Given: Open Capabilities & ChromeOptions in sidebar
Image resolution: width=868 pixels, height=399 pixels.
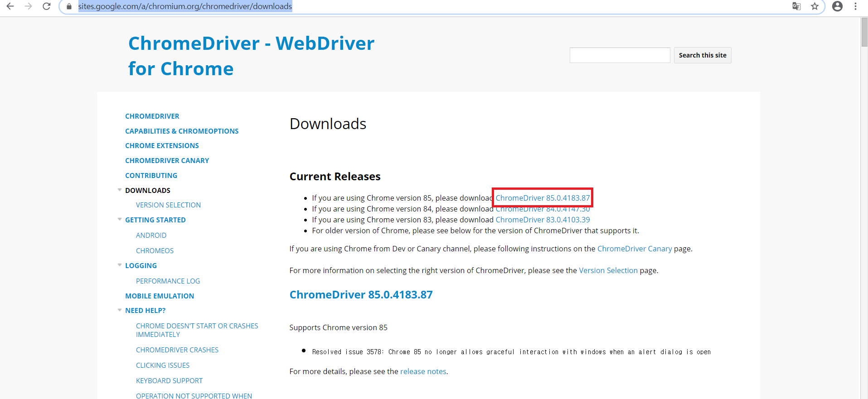Looking at the screenshot, I should pos(182,131).
